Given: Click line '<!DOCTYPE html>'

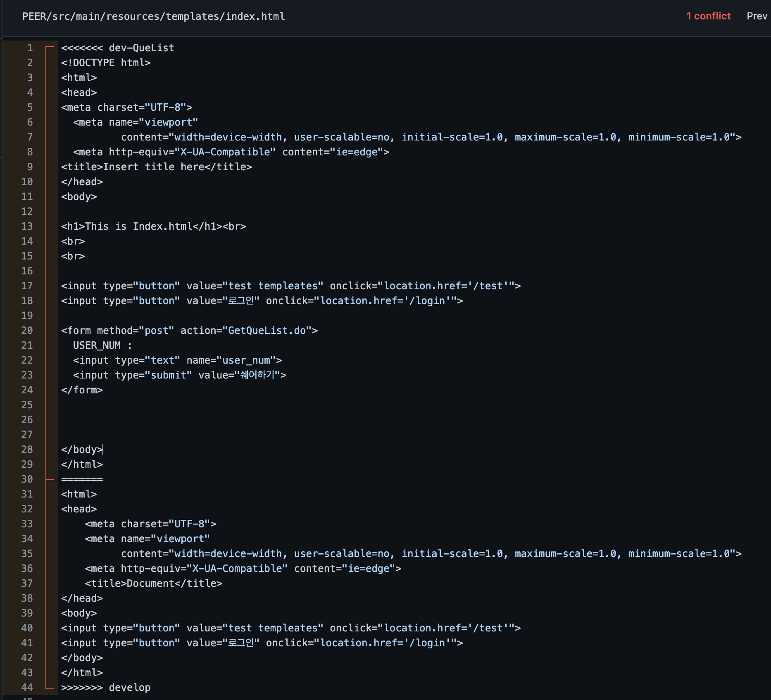Looking at the screenshot, I should click(x=106, y=63).
